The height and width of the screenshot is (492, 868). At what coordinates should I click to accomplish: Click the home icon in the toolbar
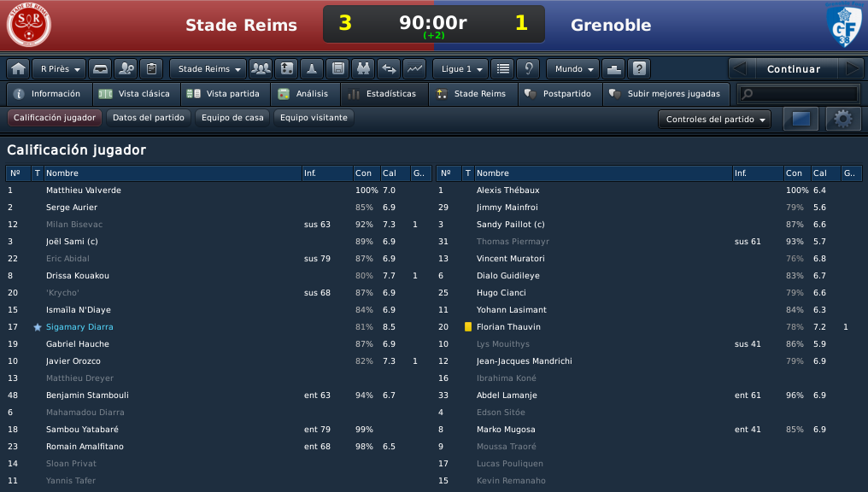[x=18, y=69]
